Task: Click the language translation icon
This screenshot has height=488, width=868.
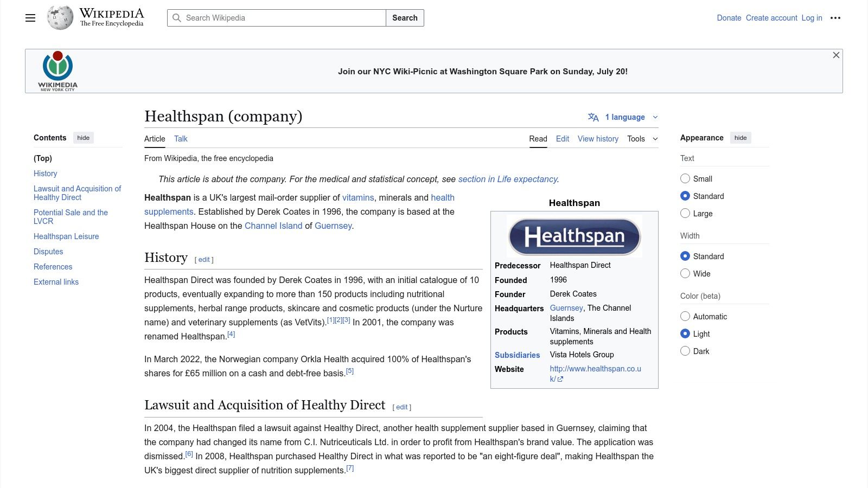Action: (593, 117)
